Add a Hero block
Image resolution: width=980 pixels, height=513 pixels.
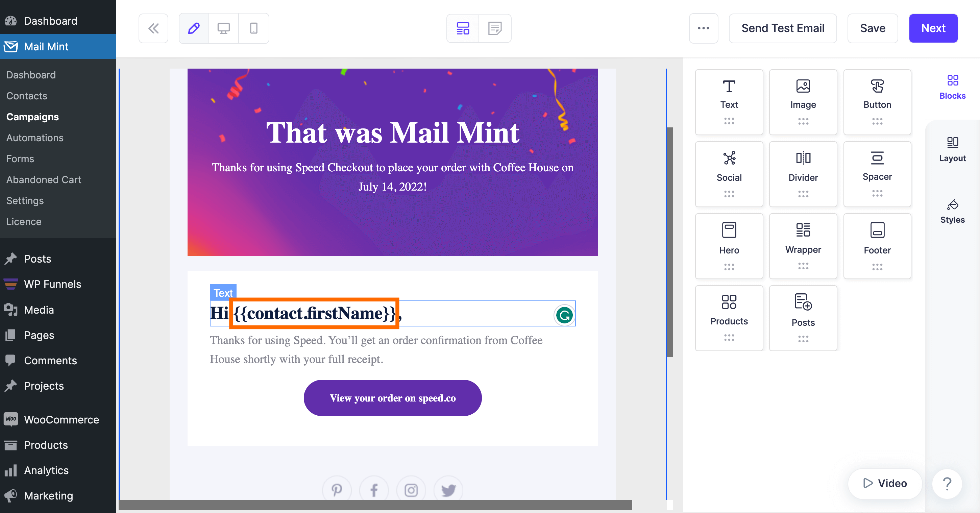tap(729, 246)
